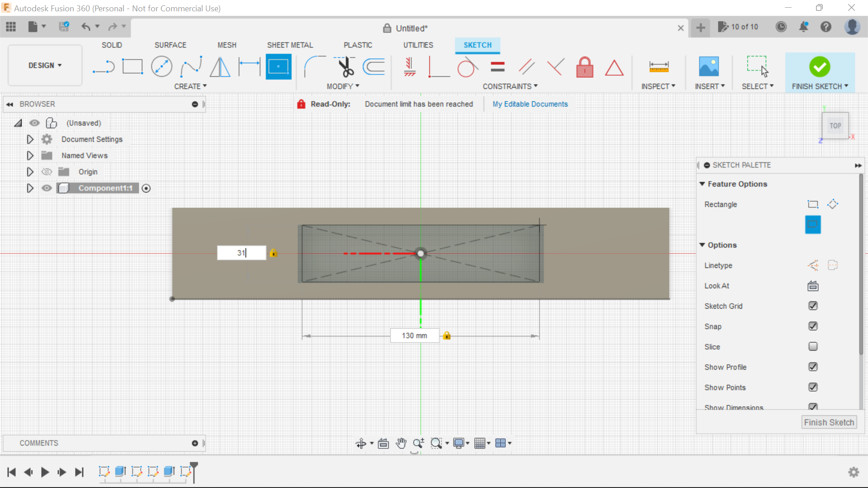This screenshot has height=488, width=868.
Task: Click the dimension input field
Action: click(241, 253)
